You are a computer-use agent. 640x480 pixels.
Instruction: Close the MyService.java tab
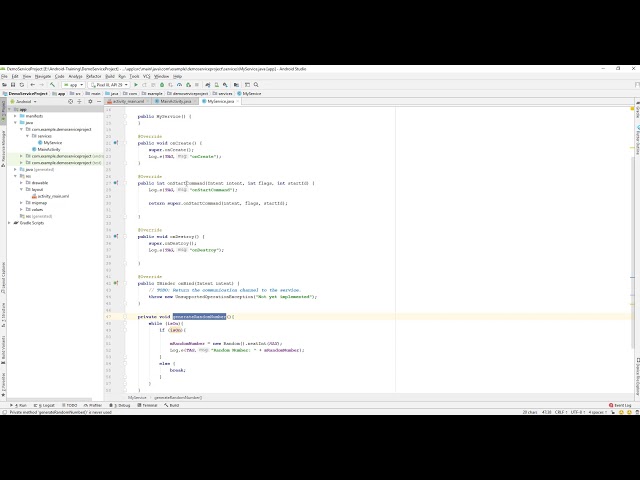(x=238, y=101)
